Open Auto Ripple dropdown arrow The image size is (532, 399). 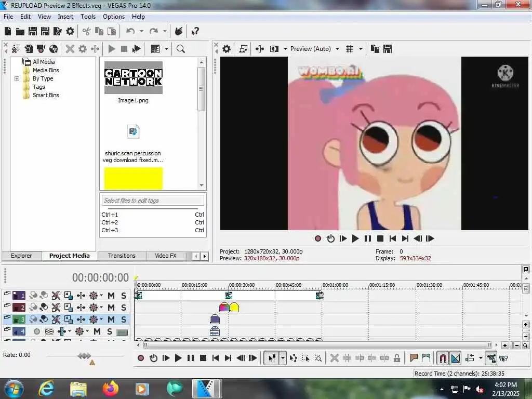pos(481,358)
